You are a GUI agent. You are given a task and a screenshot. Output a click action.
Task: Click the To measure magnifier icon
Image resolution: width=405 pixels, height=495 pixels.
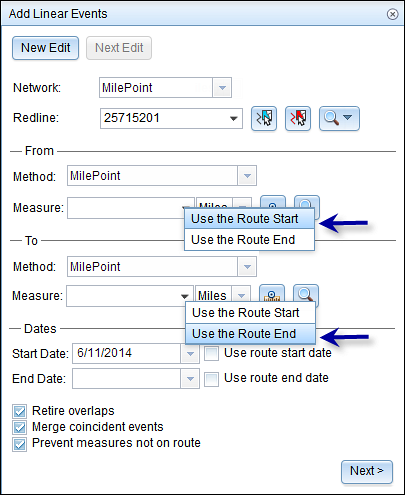tap(306, 295)
